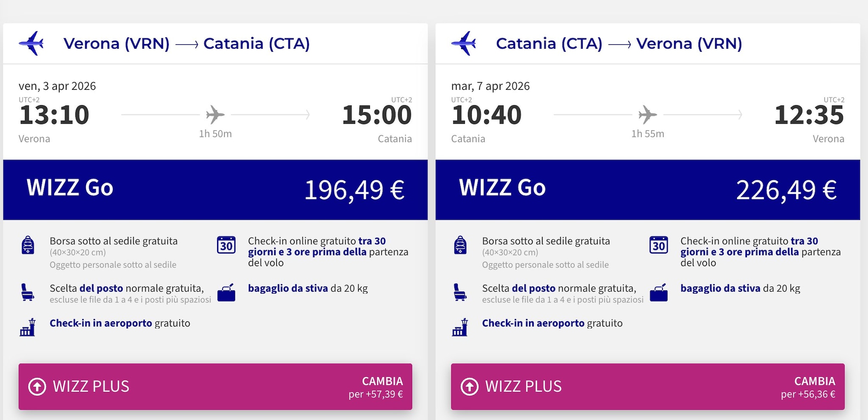The height and width of the screenshot is (420, 868).
Task: Click the airplane icon beside Verona (VRN) → Catania (CTA)
Action: 31,43
